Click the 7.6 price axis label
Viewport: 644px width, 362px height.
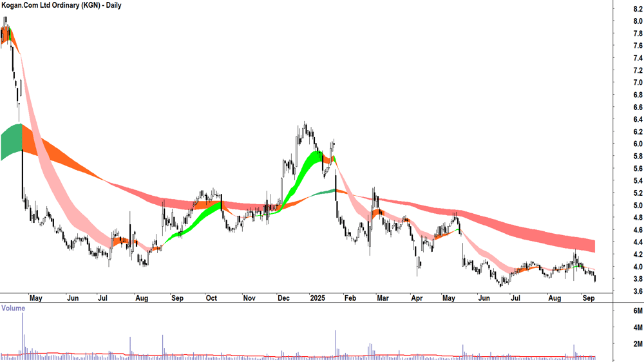(x=638, y=46)
